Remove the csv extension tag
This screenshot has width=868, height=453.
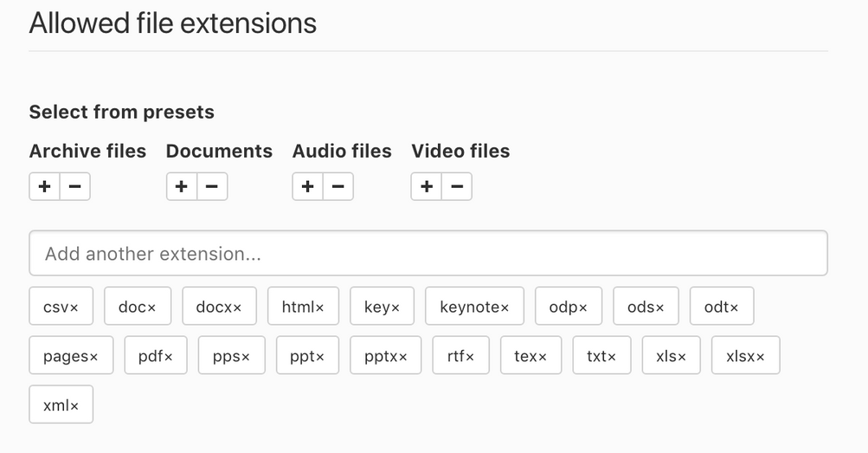[x=74, y=307]
